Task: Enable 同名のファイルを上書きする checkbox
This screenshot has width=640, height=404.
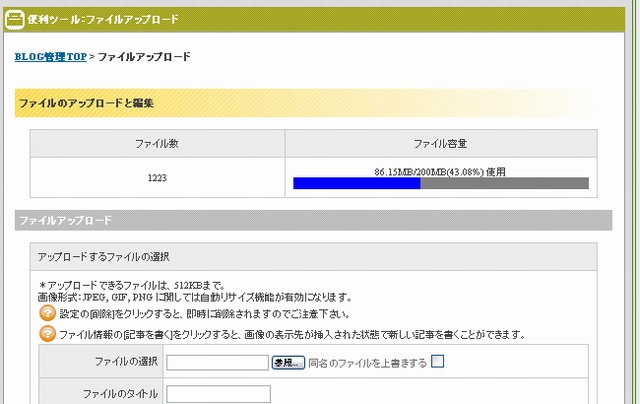Action: point(438,362)
